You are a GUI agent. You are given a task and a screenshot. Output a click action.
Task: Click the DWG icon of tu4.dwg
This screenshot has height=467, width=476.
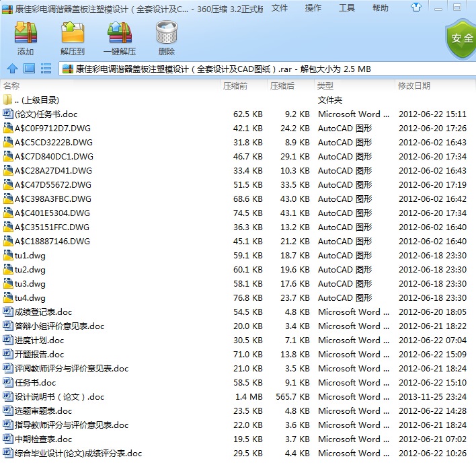(x=7, y=297)
